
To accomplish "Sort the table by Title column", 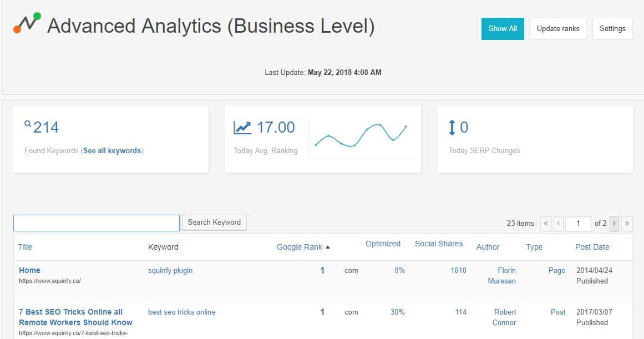I will click(x=25, y=247).
